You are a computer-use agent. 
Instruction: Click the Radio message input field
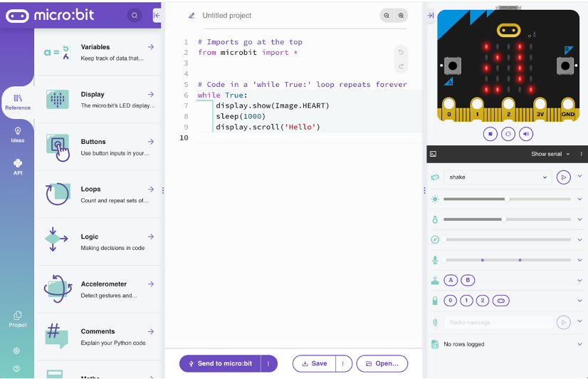498,322
